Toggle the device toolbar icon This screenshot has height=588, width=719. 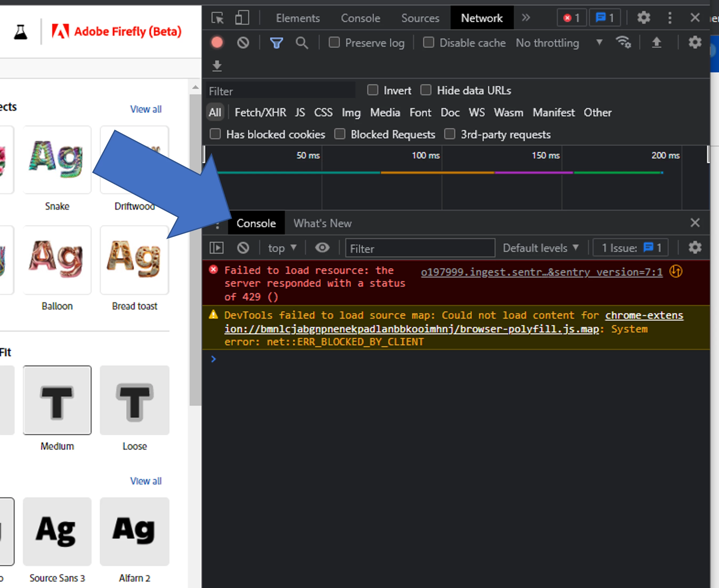242,18
